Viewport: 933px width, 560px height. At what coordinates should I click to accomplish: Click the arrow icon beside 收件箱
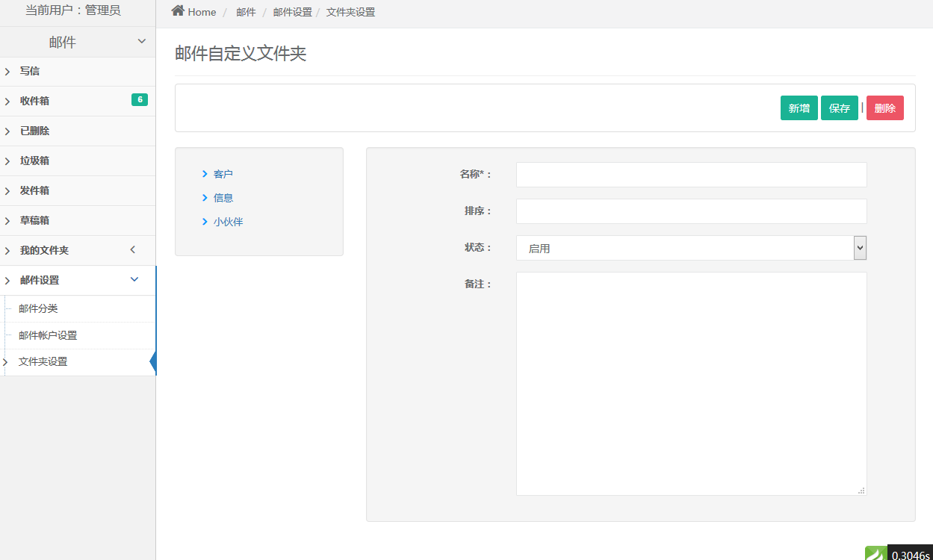pos(7,102)
